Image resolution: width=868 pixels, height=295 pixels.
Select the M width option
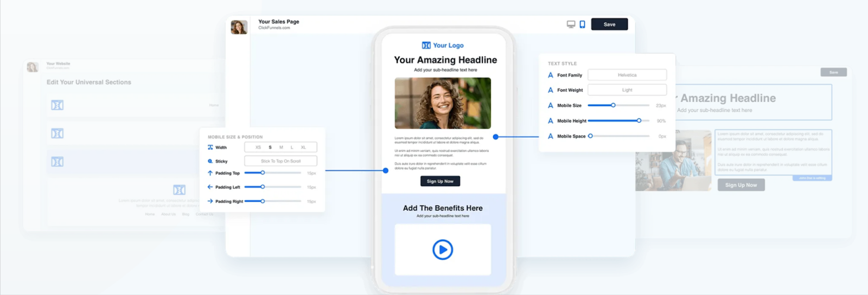coord(281,147)
